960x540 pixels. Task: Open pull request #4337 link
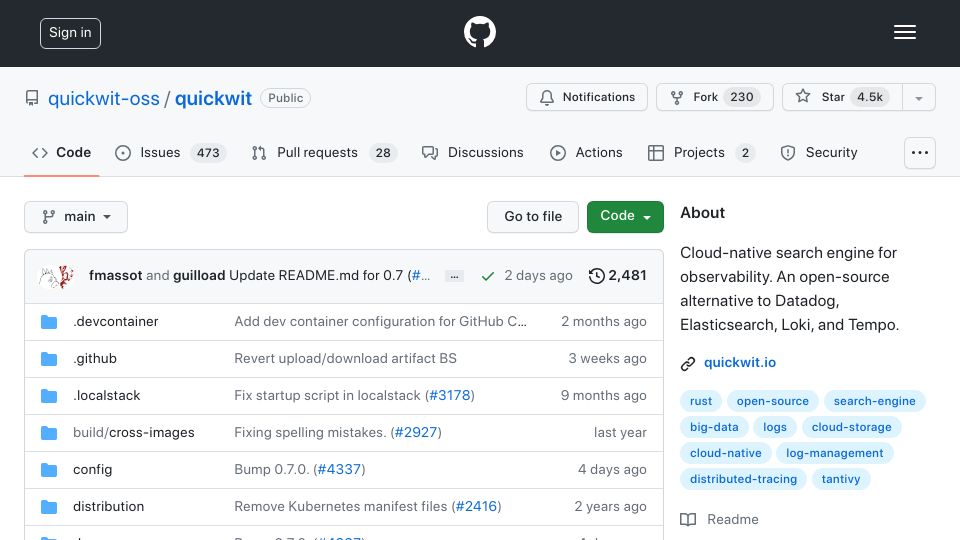[x=339, y=470]
